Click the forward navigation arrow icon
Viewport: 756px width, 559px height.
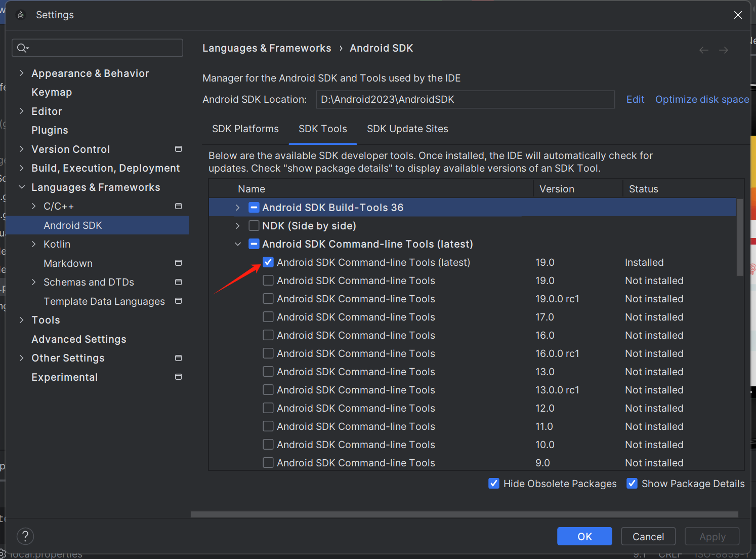(x=724, y=50)
